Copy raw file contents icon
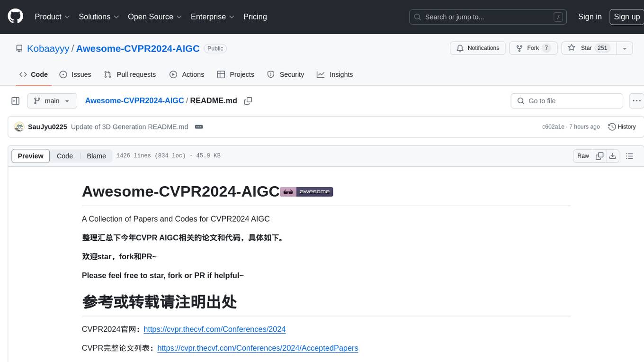 click(x=599, y=156)
